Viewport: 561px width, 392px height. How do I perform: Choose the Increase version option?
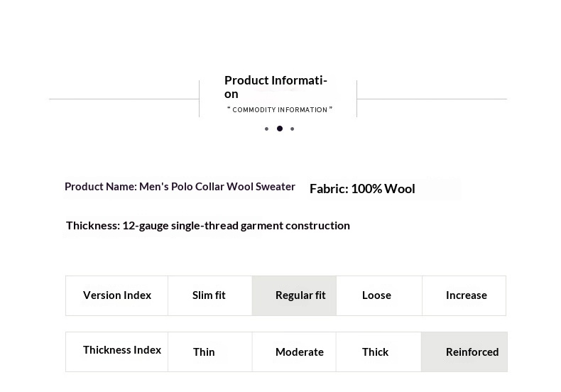point(464,295)
